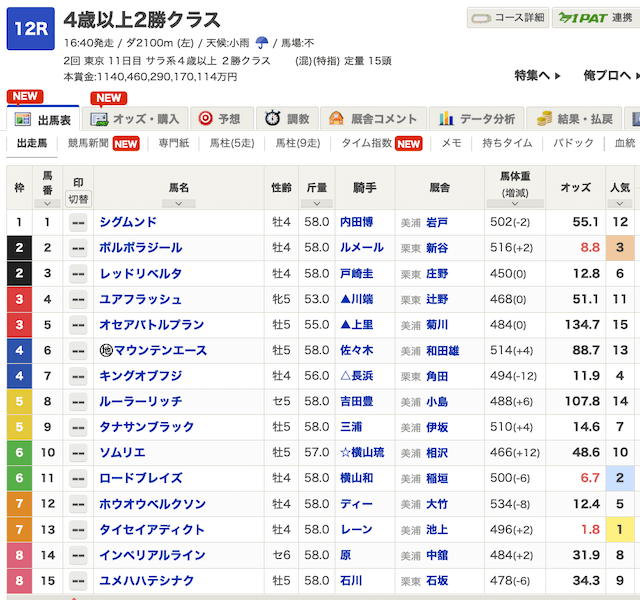Click the blue umbrella weather icon
This screenshot has width=640, height=600.
tap(262, 43)
